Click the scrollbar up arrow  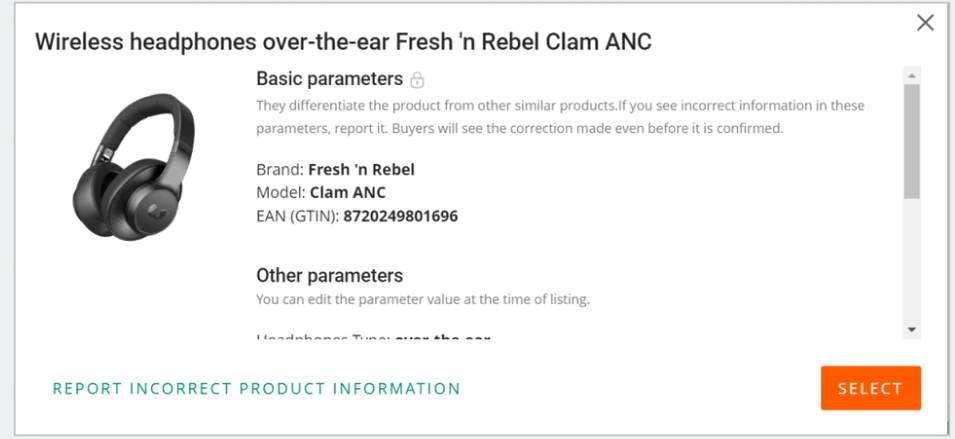coord(911,75)
